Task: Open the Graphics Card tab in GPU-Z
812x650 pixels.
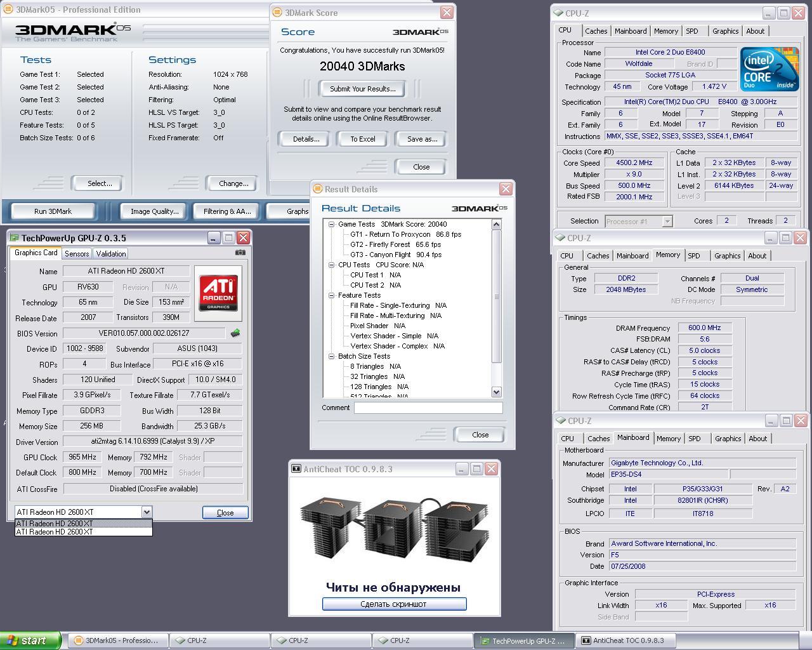Action: (x=36, y=253)
